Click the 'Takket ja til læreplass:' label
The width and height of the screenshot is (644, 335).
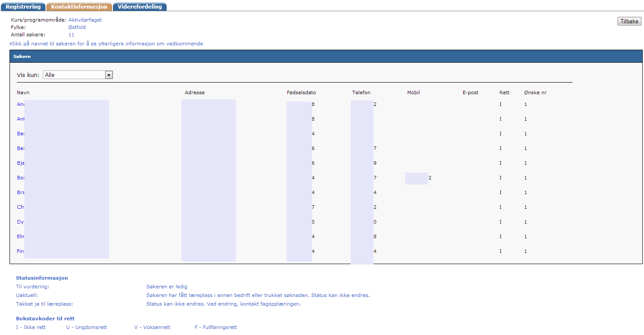(44, 304)
